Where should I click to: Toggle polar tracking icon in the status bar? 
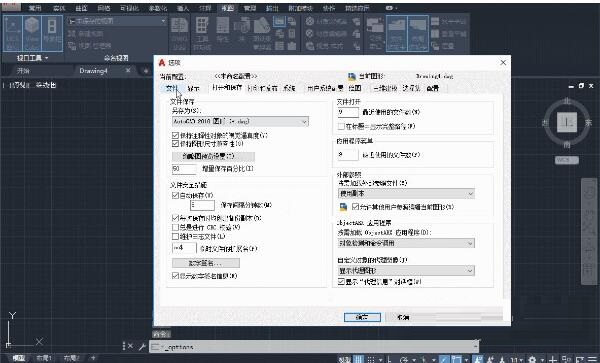coord(404,359)
